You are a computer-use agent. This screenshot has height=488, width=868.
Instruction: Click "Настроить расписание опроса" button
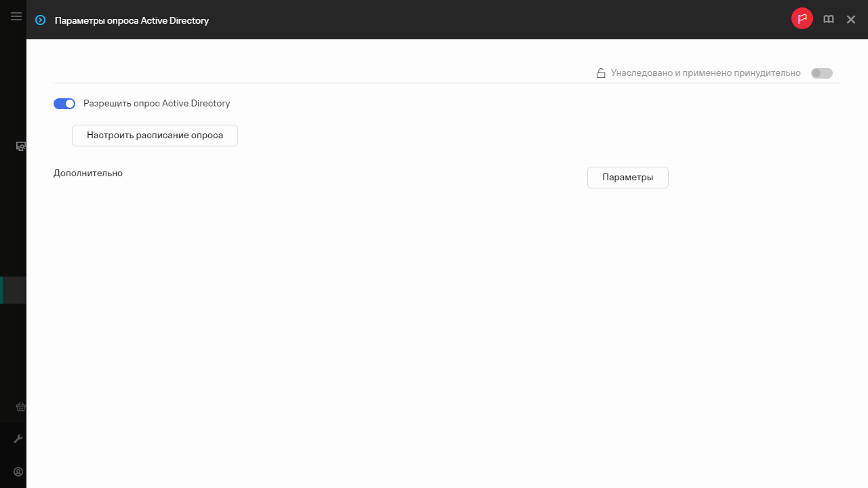(x=155, y=136)
